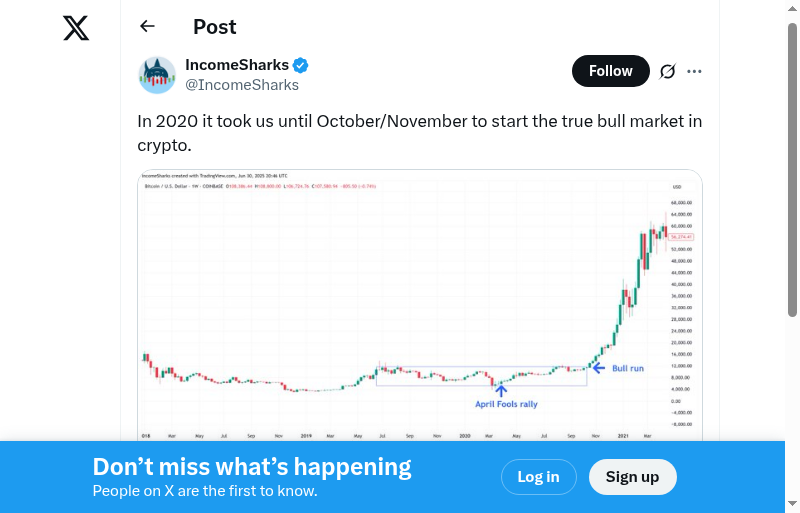Click the scrollbar down arrow
The width and height of the screenshot is (800, 513).
792,503
